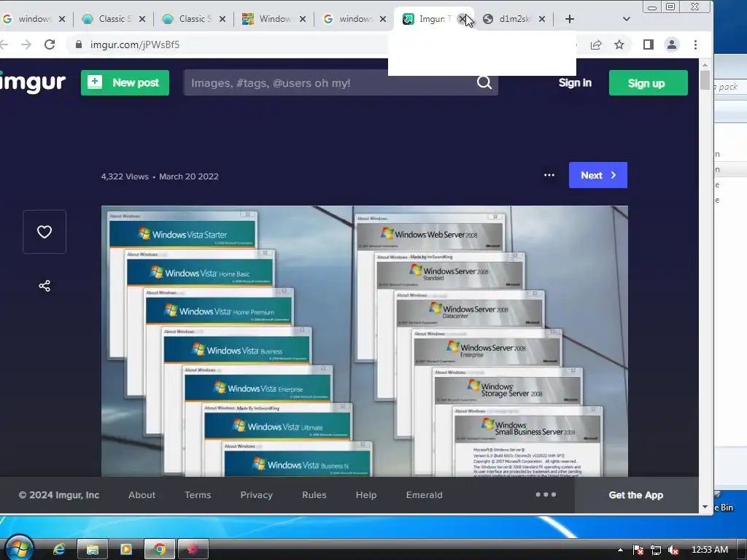Share the Imgur post via share icon
This screenshot has height=560, width=747.
tap(44, 286)
